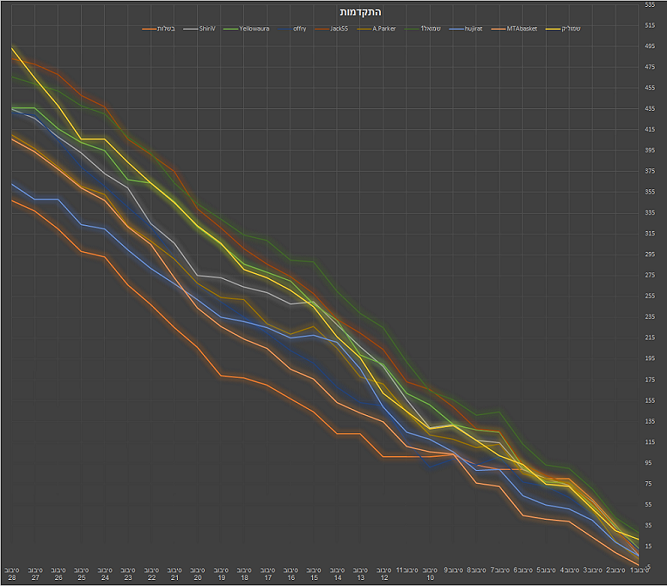
Task: Click the שמאלי1 legend entry
Action: point(423,29)
